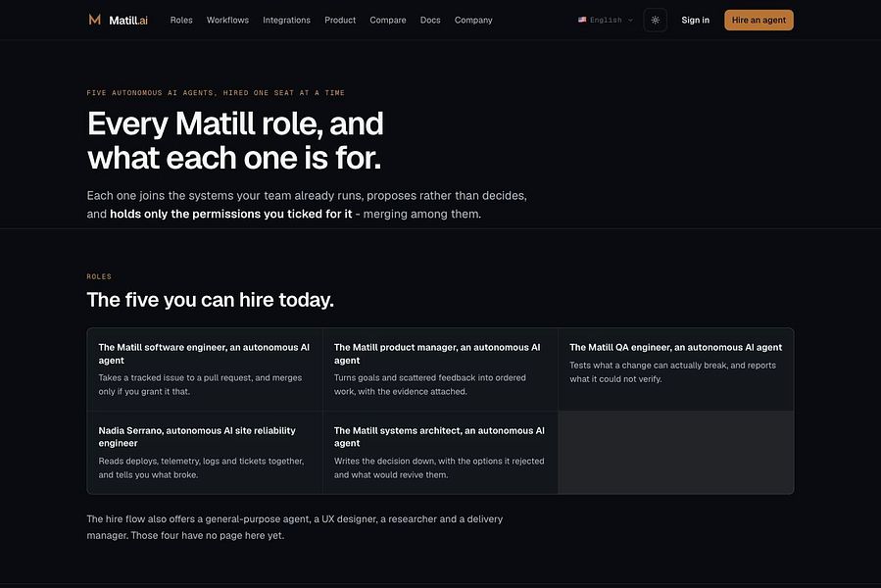
Task: Click the bold 'holds only the permissions' text
Action: (231, 214)
